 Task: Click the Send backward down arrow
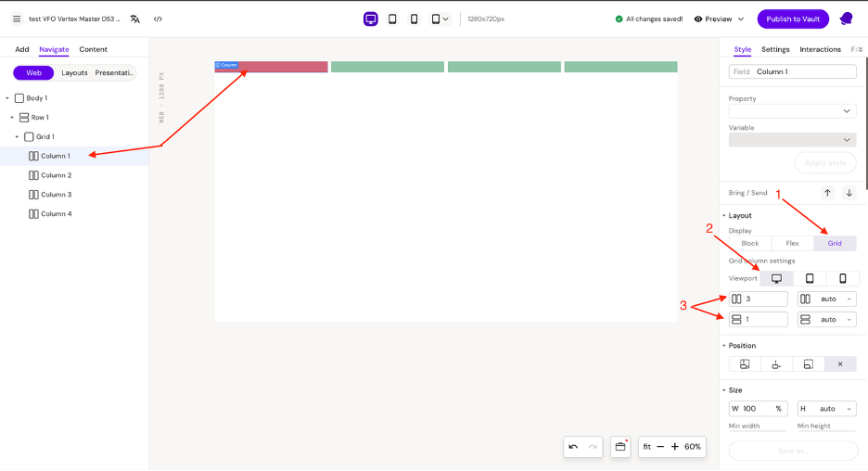(x=849, y=193)
